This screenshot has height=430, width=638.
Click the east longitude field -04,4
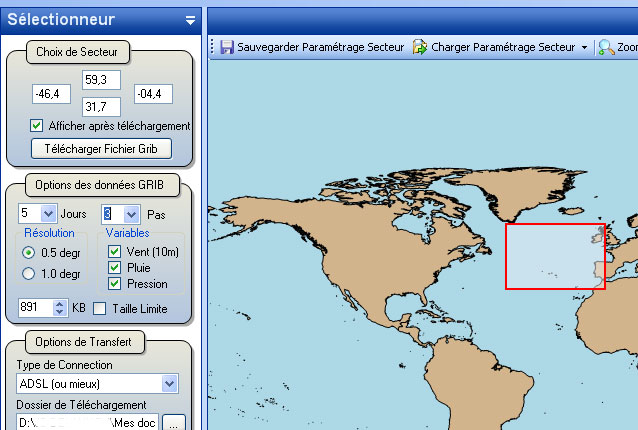153,94
